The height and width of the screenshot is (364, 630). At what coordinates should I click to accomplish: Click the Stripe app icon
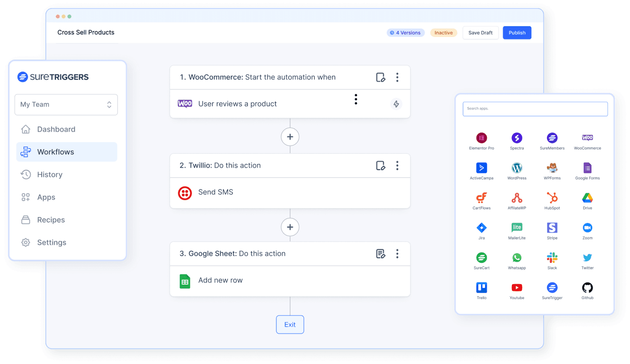tap(552, 228)
